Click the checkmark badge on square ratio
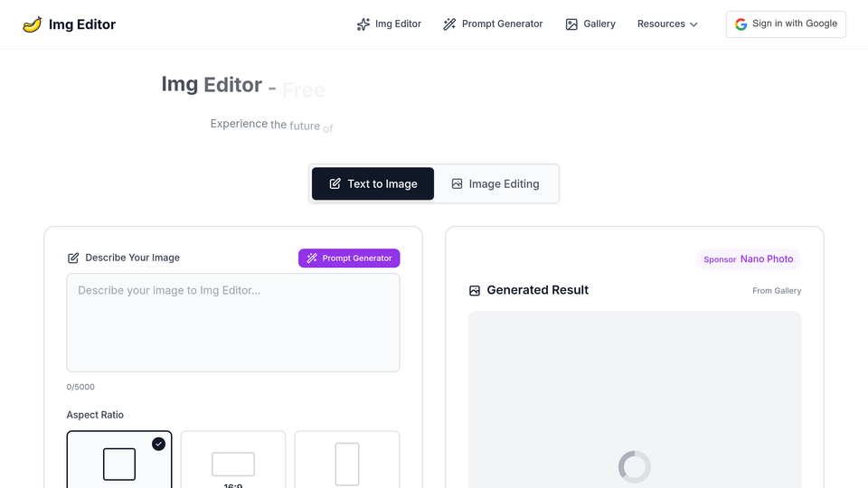868x488 pixels. point(158,444)
